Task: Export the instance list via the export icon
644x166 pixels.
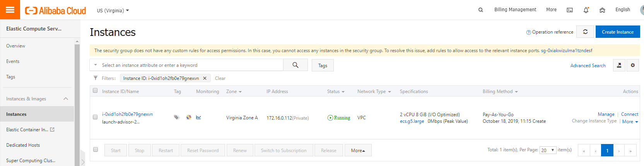Action: (x=619, y=65)
